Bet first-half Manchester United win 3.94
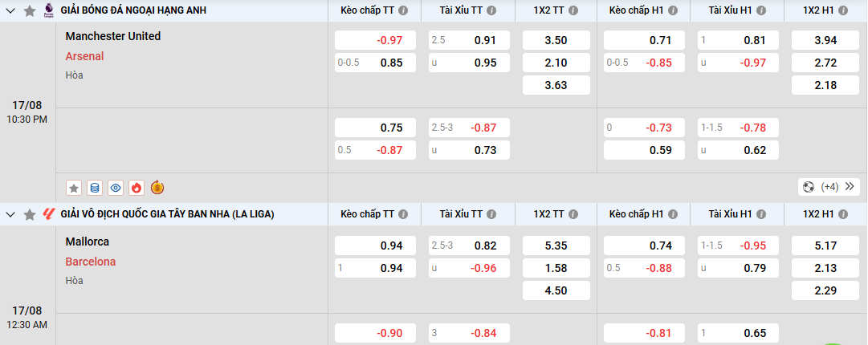 [x=825, y=40]
